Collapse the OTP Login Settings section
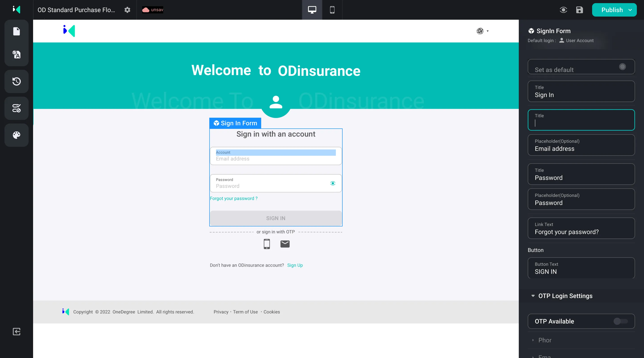 point(533,296)
